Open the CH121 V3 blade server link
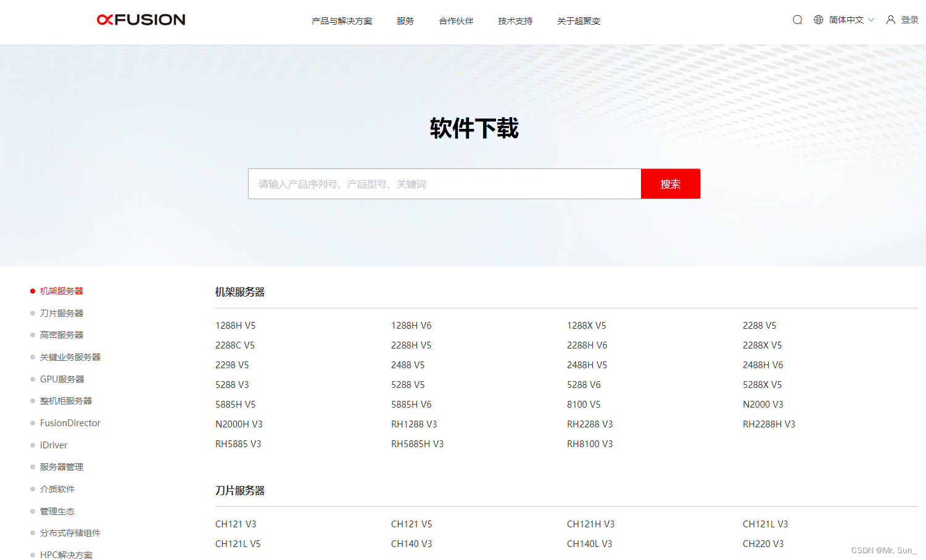The width and height of the screenshot is (926, 560). [236, 524]
